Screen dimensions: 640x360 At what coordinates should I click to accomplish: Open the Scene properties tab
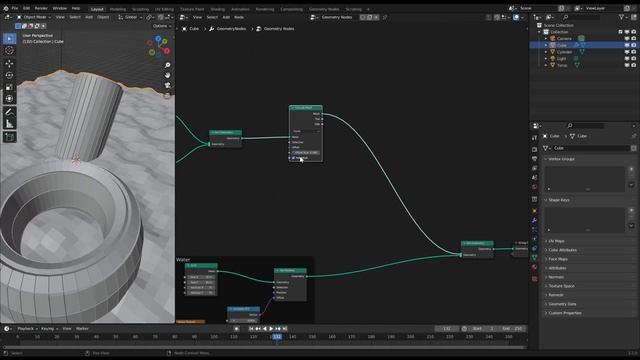pyautogui.click(x=534, y=178)
